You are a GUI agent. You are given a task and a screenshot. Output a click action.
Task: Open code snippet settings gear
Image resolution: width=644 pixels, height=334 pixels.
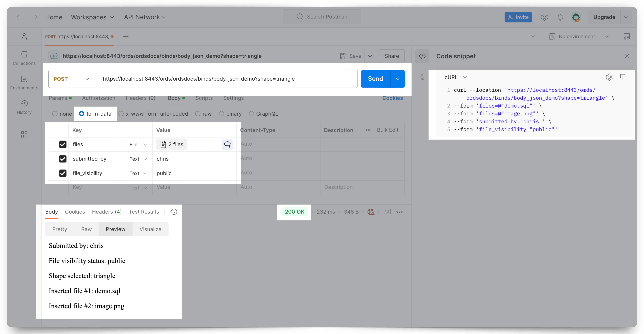[x=609, y=77]
